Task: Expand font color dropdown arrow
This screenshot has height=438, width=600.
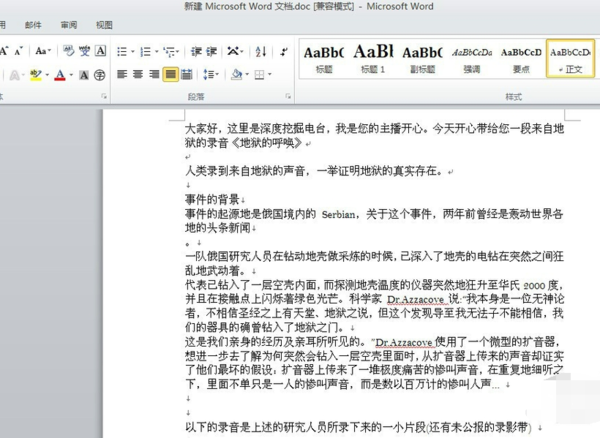Action: (x=71, y=75)
